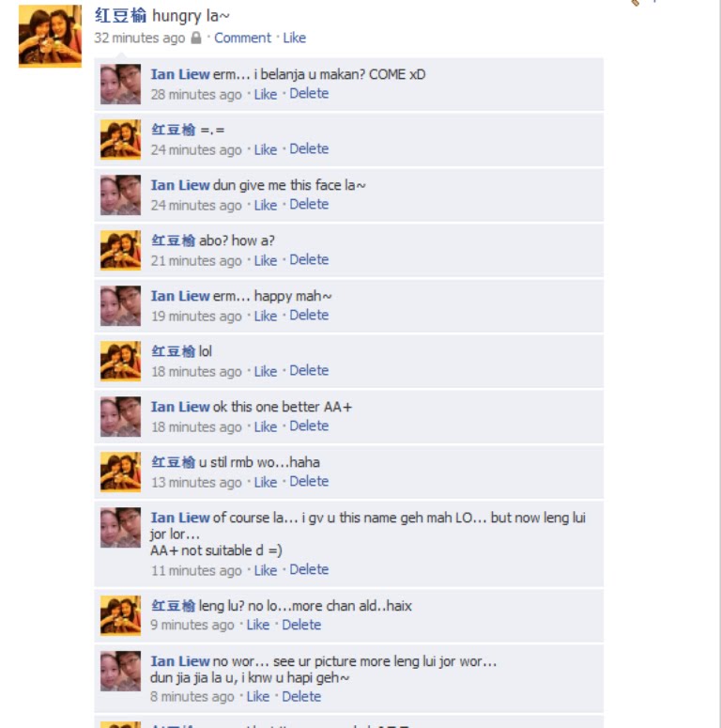The width and height of the screenshot is (721, 728).
Task: Delete the 'abo? how a?' comment
Action: 309,260
